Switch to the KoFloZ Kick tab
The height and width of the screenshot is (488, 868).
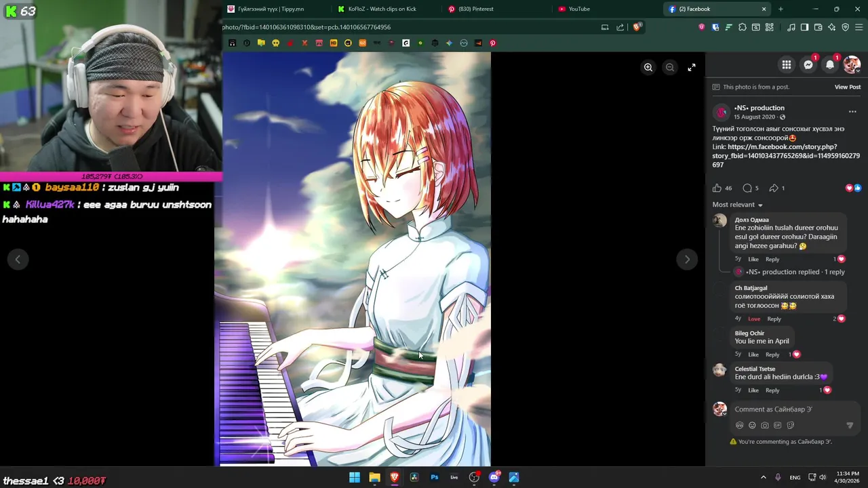click(387, 9)
